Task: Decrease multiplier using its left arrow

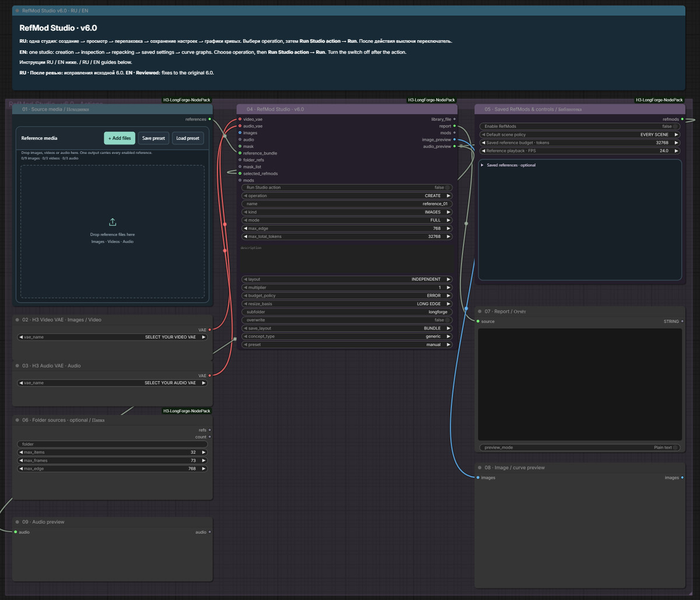Action: tap(246, 287)
